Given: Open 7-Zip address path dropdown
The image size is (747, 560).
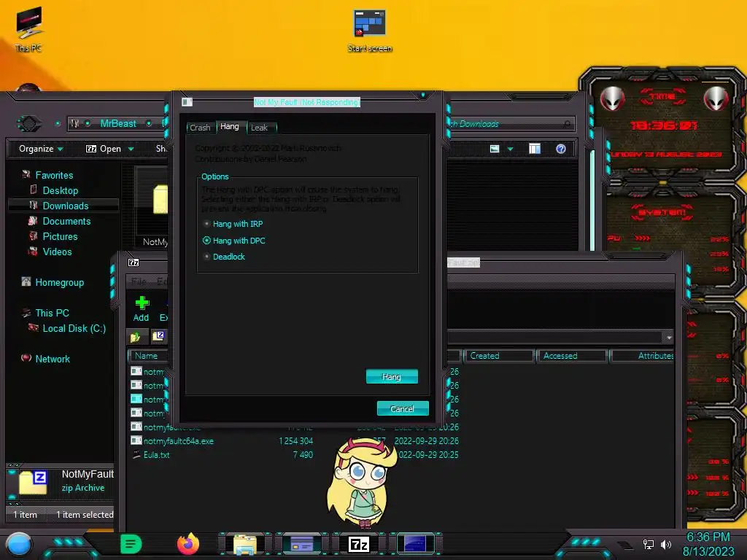Looking at the screenshot, I should (669, 338).
